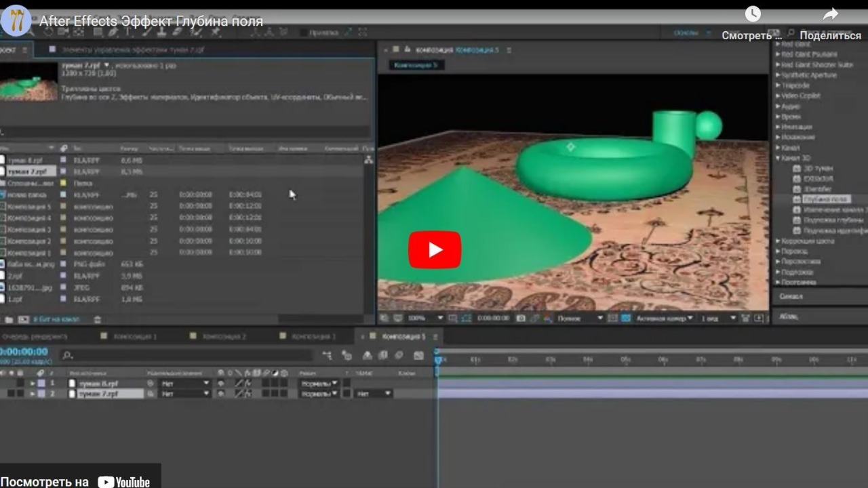Open the viewer resolution 'Полное' dropdown
The image size is (868, 488).
[x=579, y=318]
